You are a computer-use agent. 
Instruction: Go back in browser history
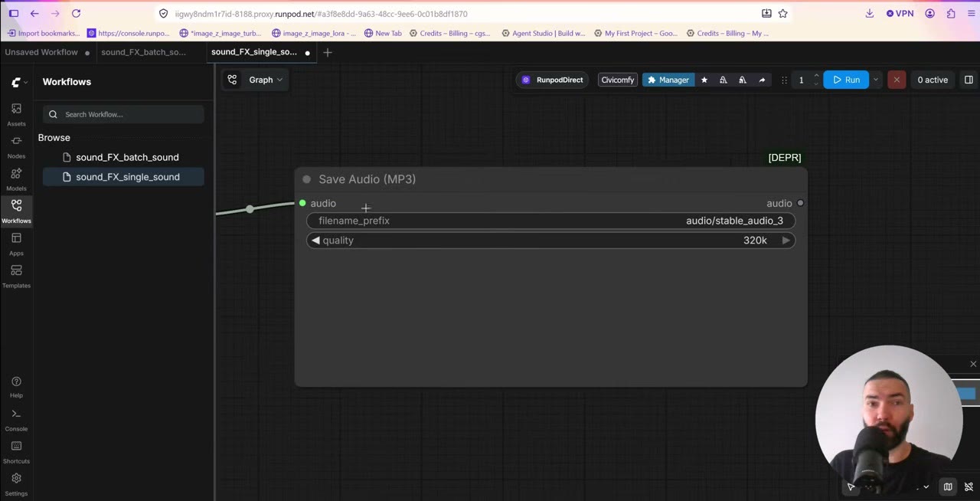coord(34,14)
